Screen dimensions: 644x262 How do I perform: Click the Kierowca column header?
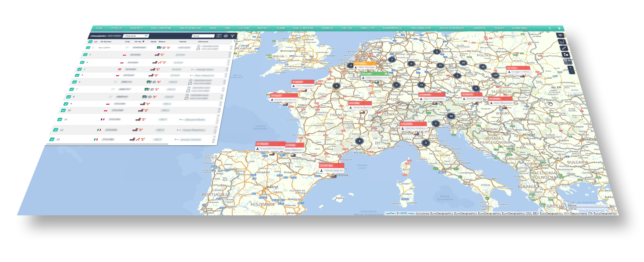203,42
